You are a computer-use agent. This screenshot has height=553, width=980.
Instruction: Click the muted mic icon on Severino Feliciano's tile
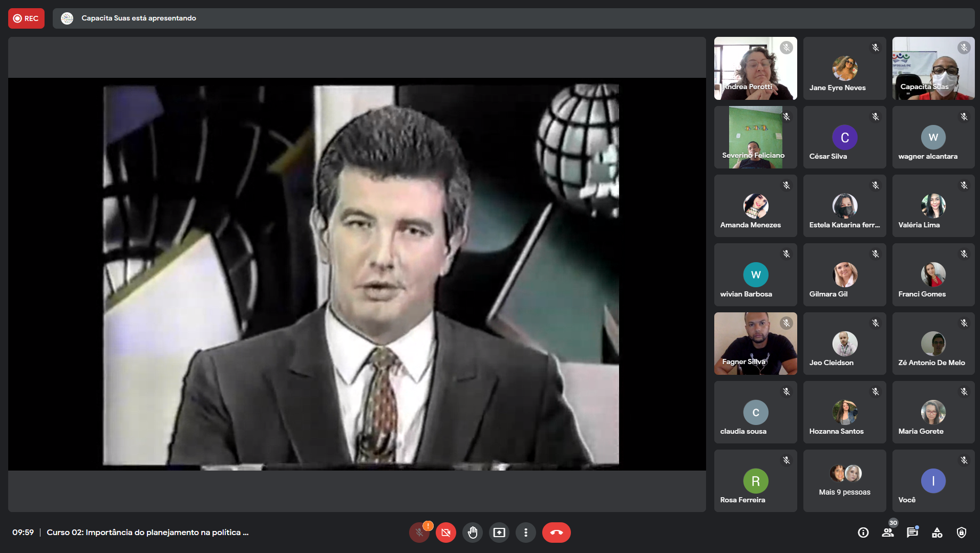[x=786, y=117]
